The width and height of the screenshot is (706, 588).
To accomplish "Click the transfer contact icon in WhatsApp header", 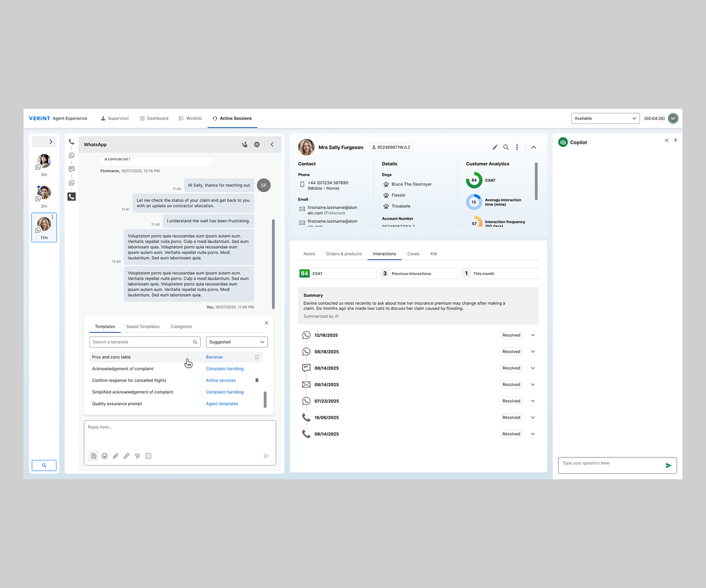I will click(244, 145).
